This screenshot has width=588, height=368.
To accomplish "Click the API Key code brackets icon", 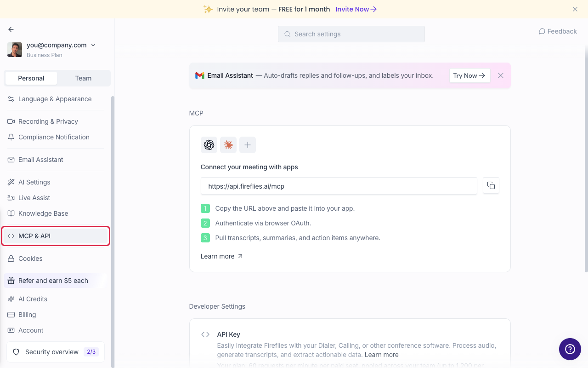I will pyautogui.click(x=205, y=334).
